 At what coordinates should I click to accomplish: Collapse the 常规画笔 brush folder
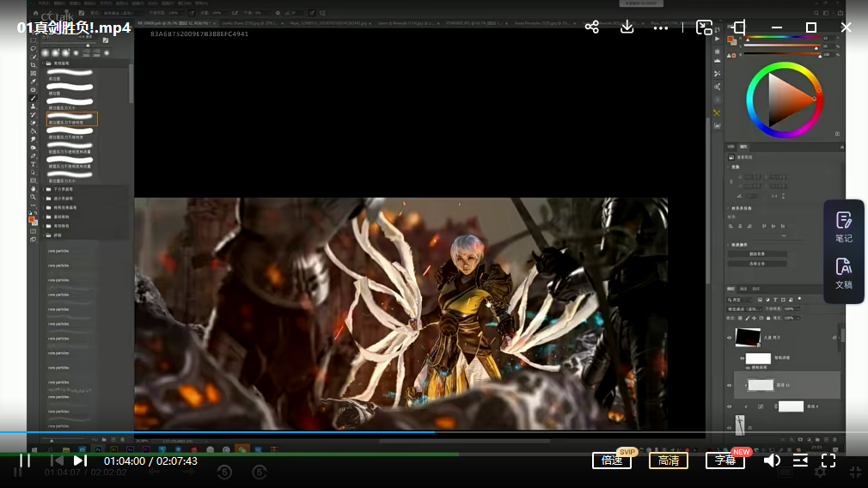tap(45, 63)
